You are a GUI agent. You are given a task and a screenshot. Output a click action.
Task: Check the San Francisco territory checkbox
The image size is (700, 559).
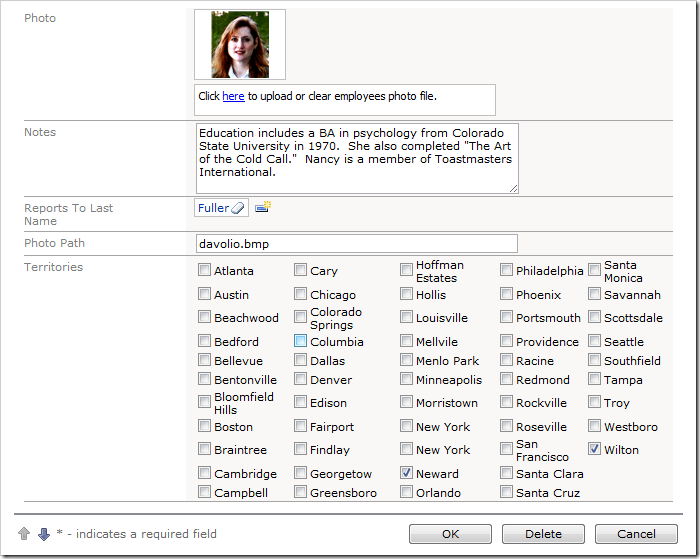(507, 450)
